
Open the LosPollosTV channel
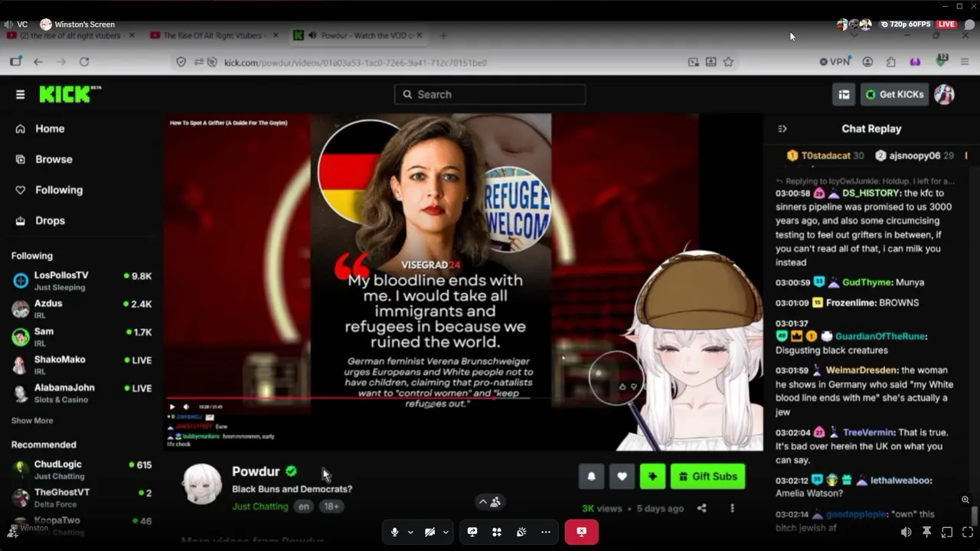pos(81,280)
